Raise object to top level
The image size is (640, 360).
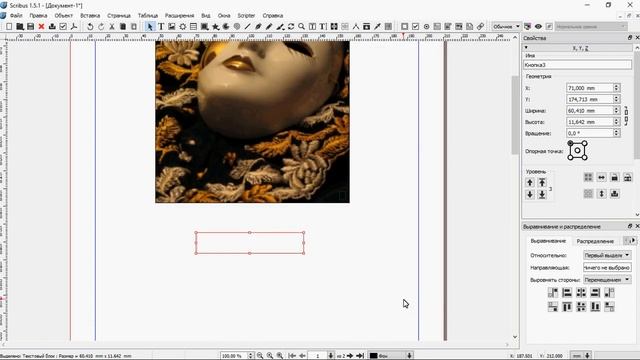point(542,182)
